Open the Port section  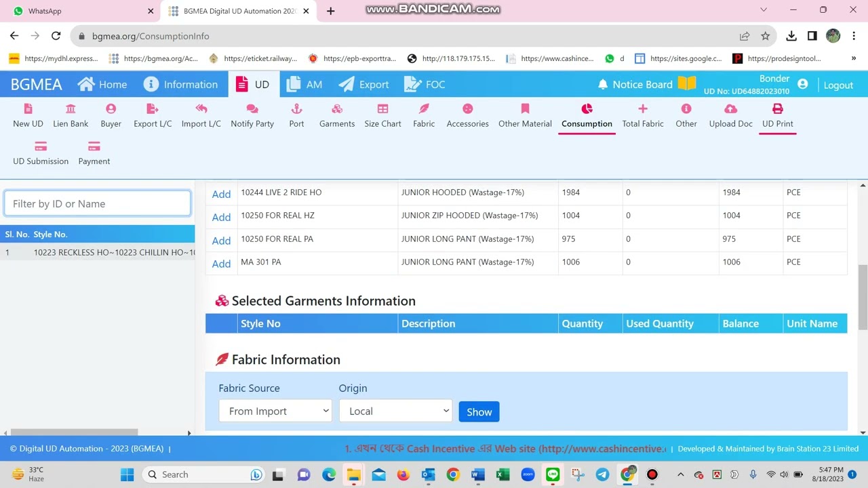pyautogui.click(x=296, y=116)
